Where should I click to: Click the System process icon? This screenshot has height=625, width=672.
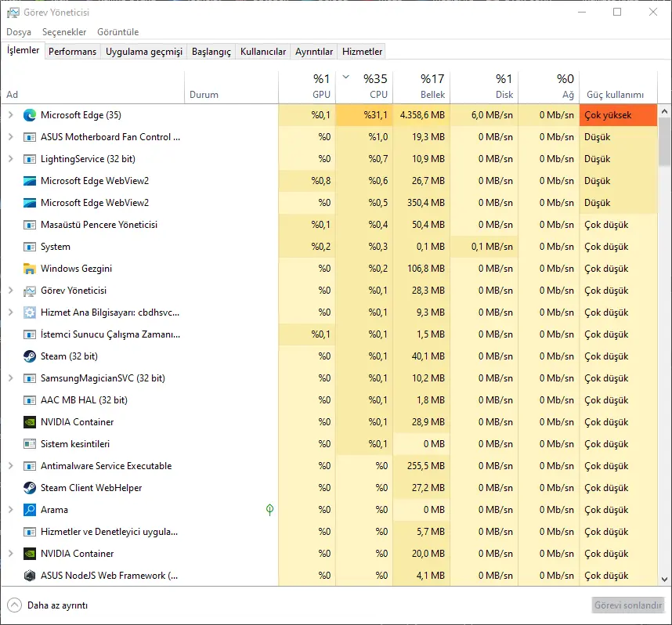tap(30, 247)
